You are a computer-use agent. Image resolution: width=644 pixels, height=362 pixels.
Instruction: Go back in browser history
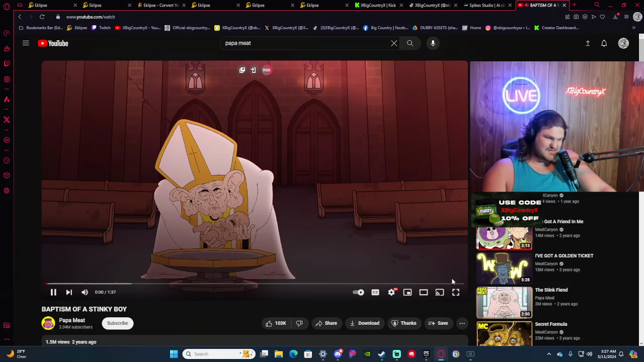coord(20,17)
